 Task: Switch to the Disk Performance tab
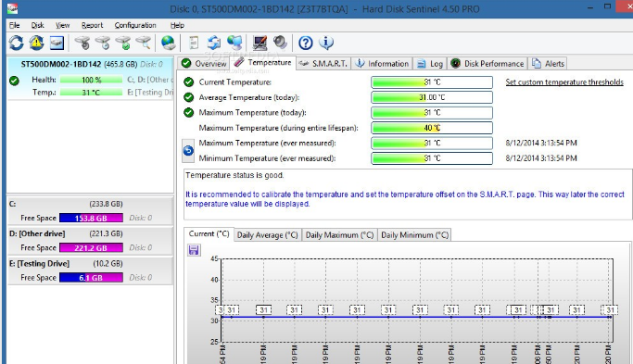[x=487, y=64]
